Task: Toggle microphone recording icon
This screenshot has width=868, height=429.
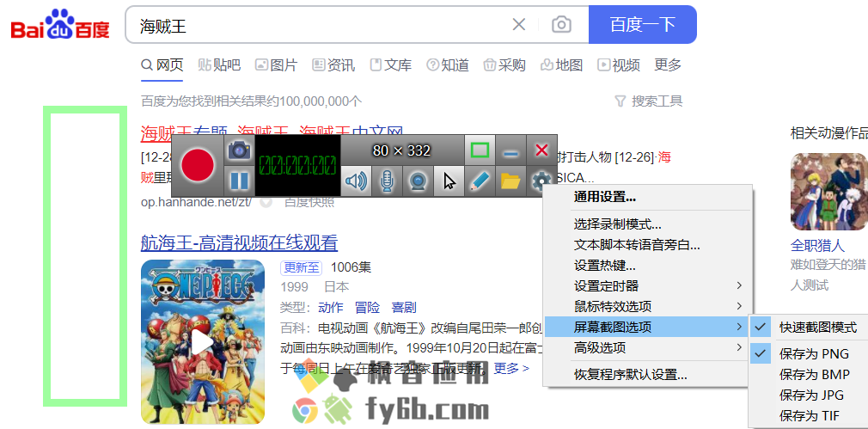Action: point(387,181)
